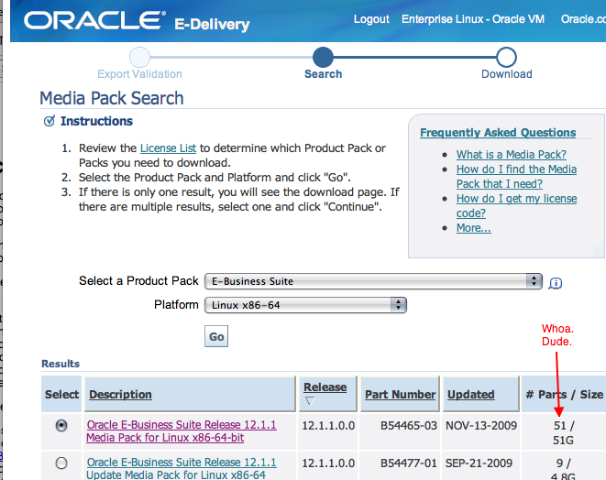Click the Export Validation step circle
The height and width of the screenshot is (480, 606).
[140, 56]
